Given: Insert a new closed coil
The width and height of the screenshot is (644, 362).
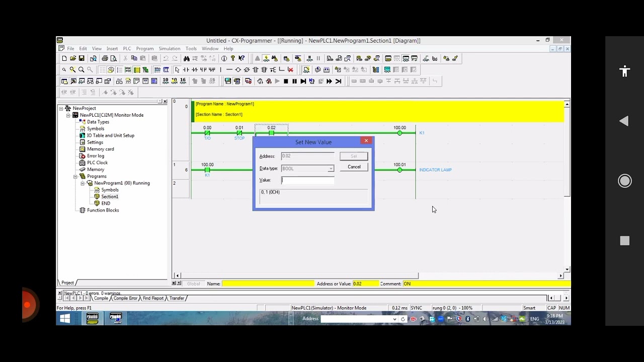Looking at the screenshot, I should 247,69.
